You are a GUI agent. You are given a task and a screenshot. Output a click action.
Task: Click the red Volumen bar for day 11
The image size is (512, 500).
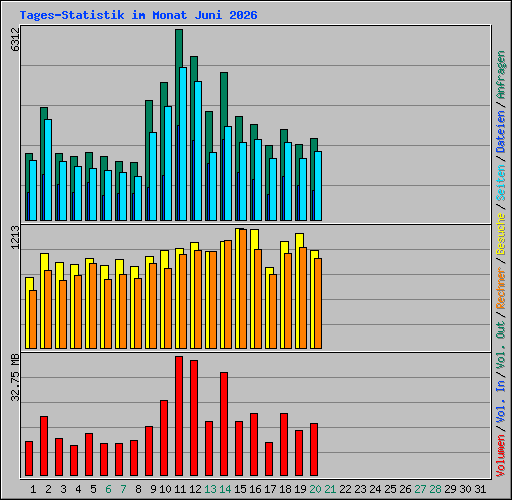pyautogui.click(x=179, y=416)
